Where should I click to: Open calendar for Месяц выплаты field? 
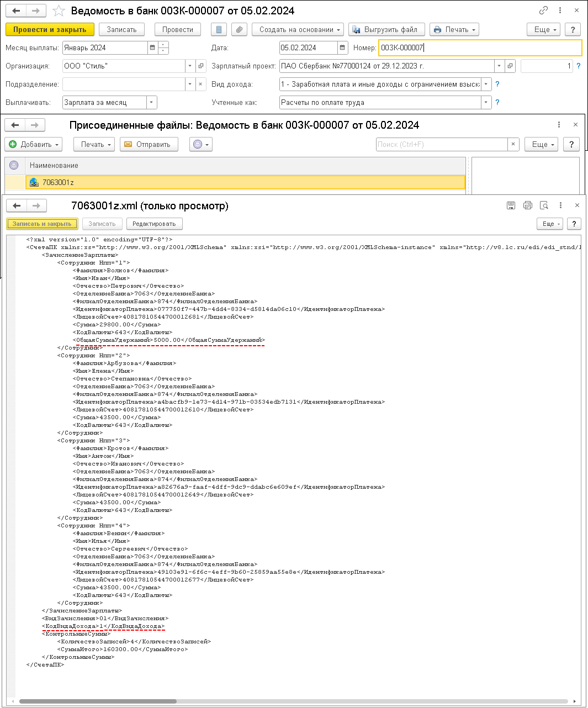152,47
